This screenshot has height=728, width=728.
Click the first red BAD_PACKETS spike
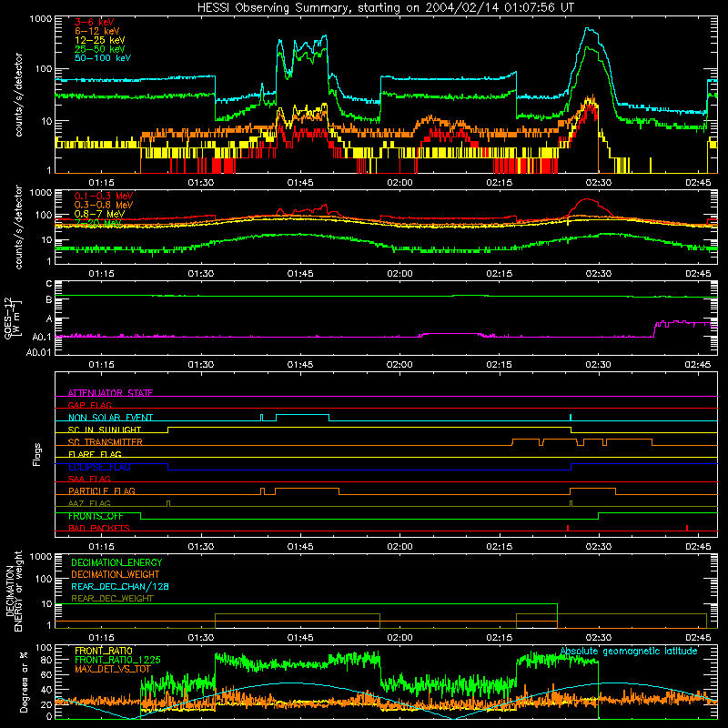568,528
